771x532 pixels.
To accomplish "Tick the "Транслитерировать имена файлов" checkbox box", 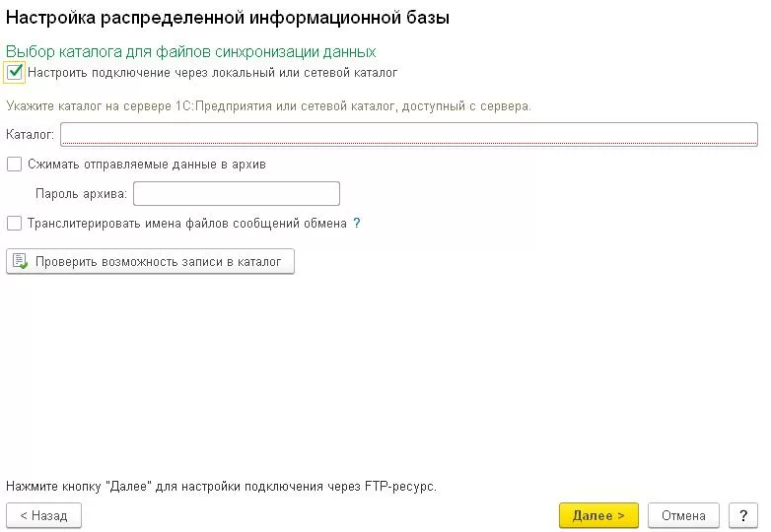I will click(x=14, y=224).
